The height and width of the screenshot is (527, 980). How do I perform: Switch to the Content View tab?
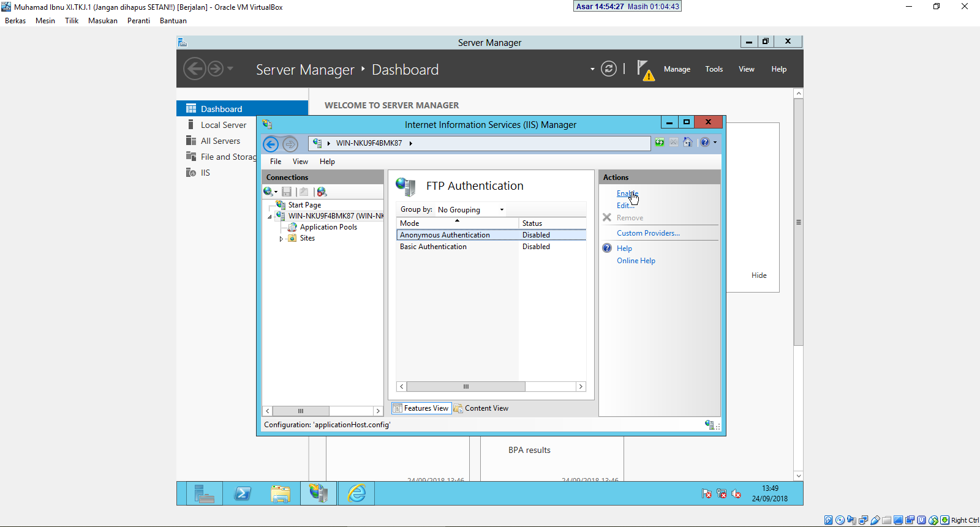tap(481, 408)
